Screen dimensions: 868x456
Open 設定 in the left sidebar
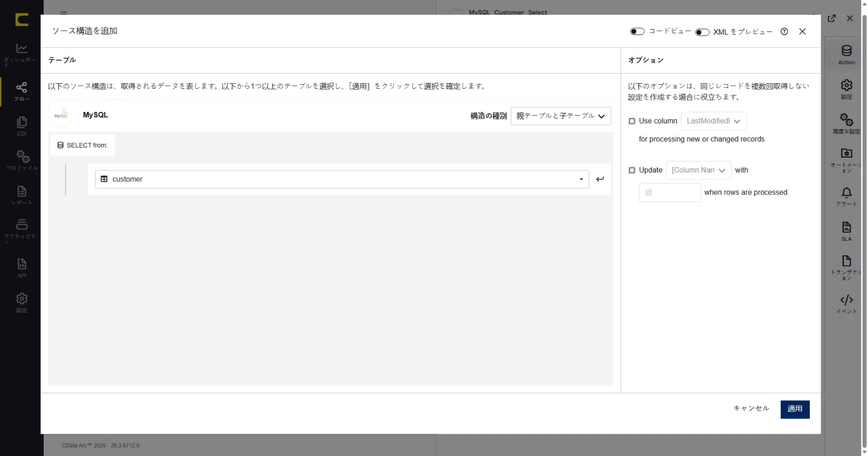(x=22, y=302)
